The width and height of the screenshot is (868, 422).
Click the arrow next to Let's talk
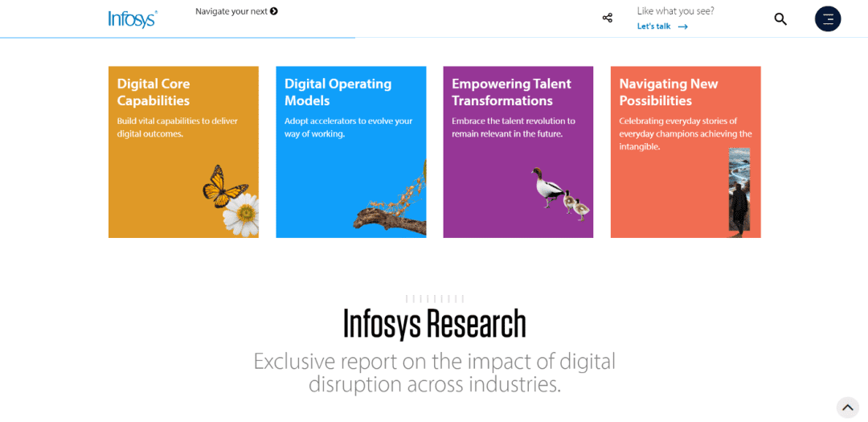683,27
